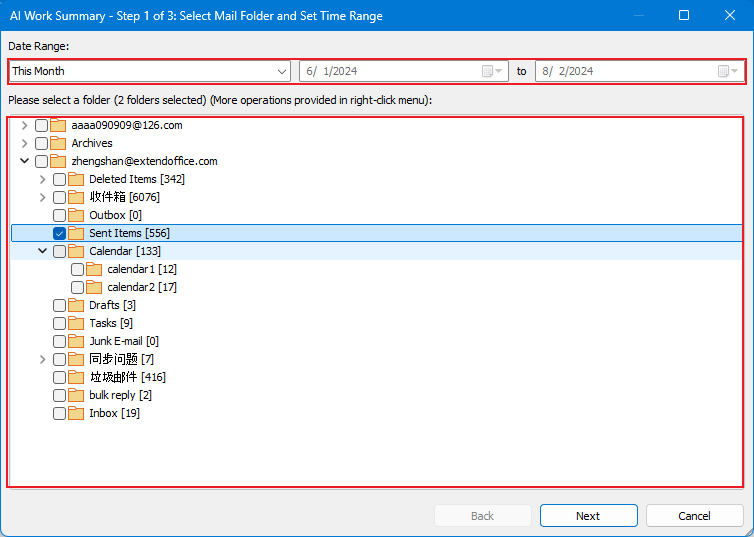Viewport: 754px width, 537px height.
Task: Open the This Month date range dropdown
Action: coord(281,71)
